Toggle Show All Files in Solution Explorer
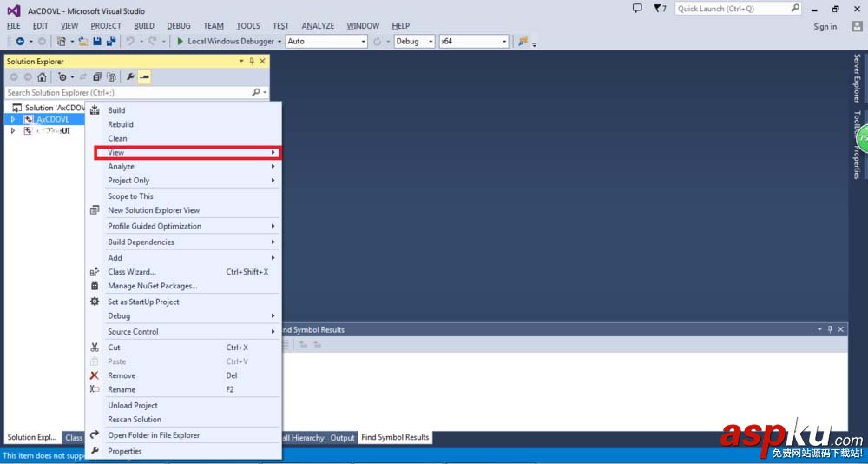The height and width of the screenshot is (464, 868). point(111,77)
